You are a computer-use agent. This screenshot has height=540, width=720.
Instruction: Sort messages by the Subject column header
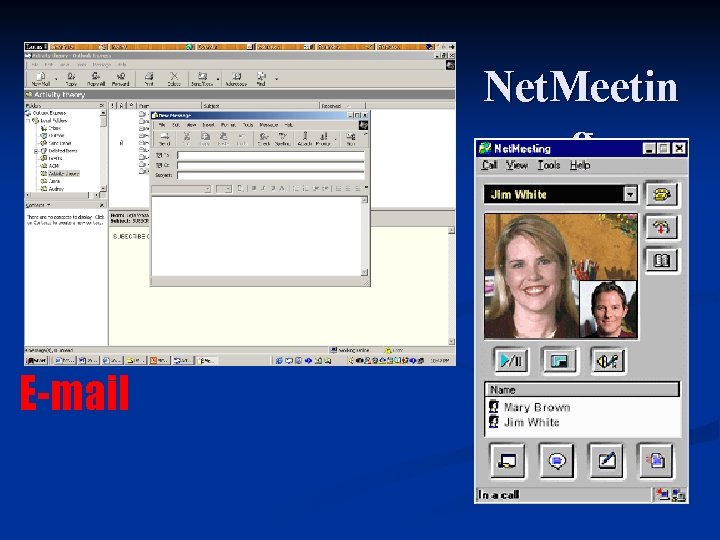tap(260, 106)
